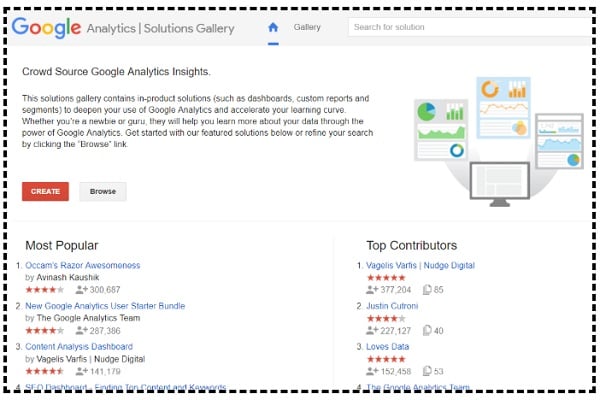Open the Gallery tab
The height and width of the screenshot is (400, 600).
point(307,27)
